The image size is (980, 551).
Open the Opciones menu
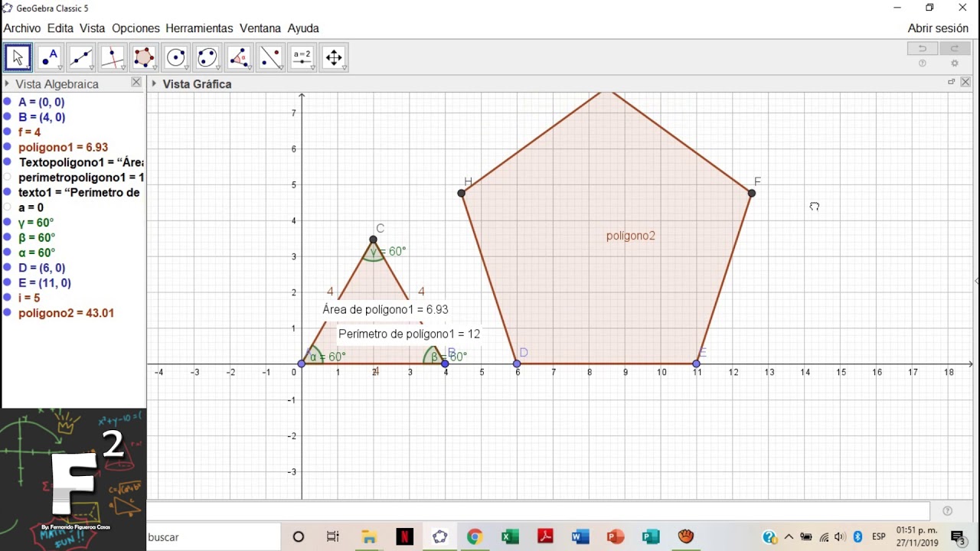point(136,28)
